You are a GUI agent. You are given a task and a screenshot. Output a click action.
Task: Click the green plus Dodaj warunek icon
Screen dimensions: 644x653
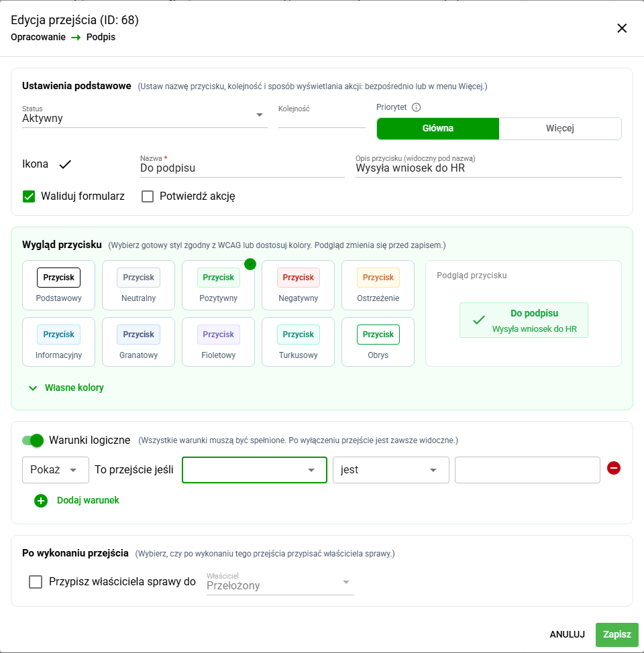[x=41, y=501]
